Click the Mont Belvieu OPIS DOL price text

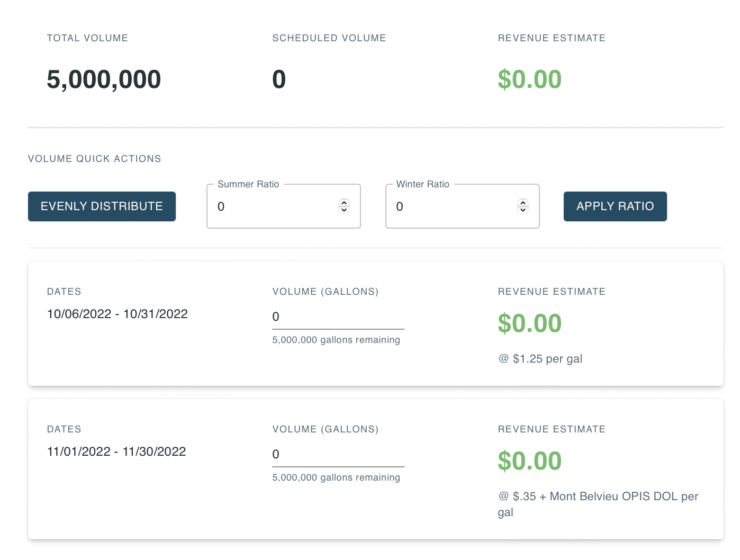click(598, 496)
